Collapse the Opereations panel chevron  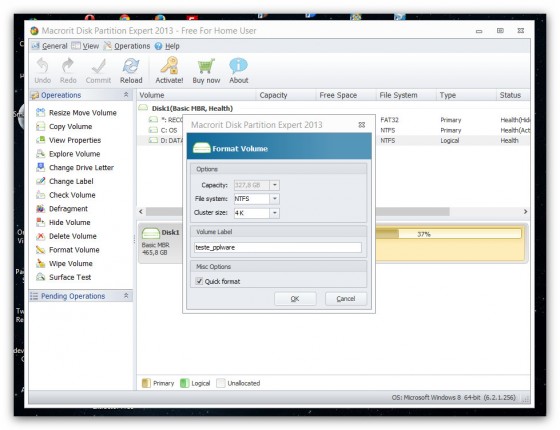[126, 95]
